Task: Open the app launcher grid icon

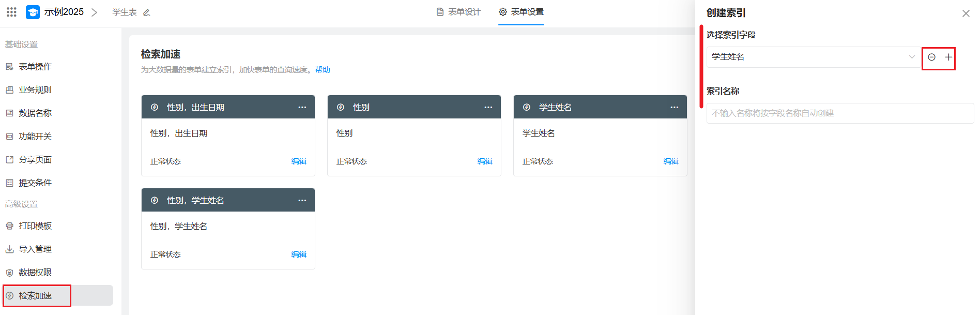Action: point(11,12)
